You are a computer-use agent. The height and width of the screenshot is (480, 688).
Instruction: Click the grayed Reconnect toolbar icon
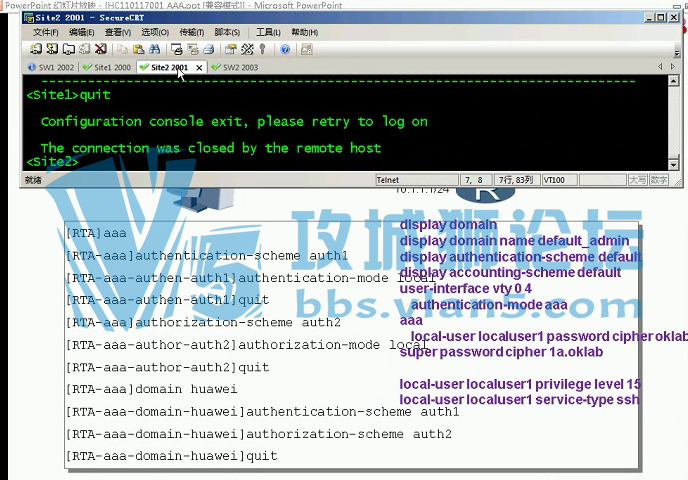click(85, 49)
